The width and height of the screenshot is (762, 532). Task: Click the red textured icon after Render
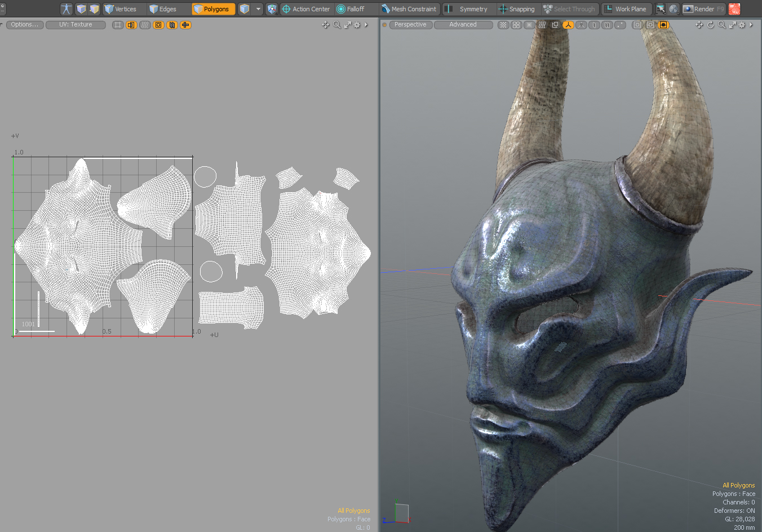point(734,9)
